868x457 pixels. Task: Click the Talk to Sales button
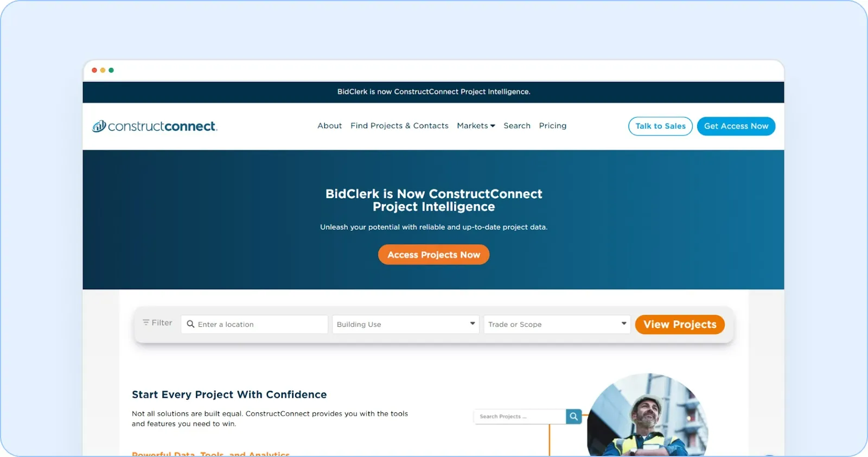pyautogui.click(x=660, y=126)
